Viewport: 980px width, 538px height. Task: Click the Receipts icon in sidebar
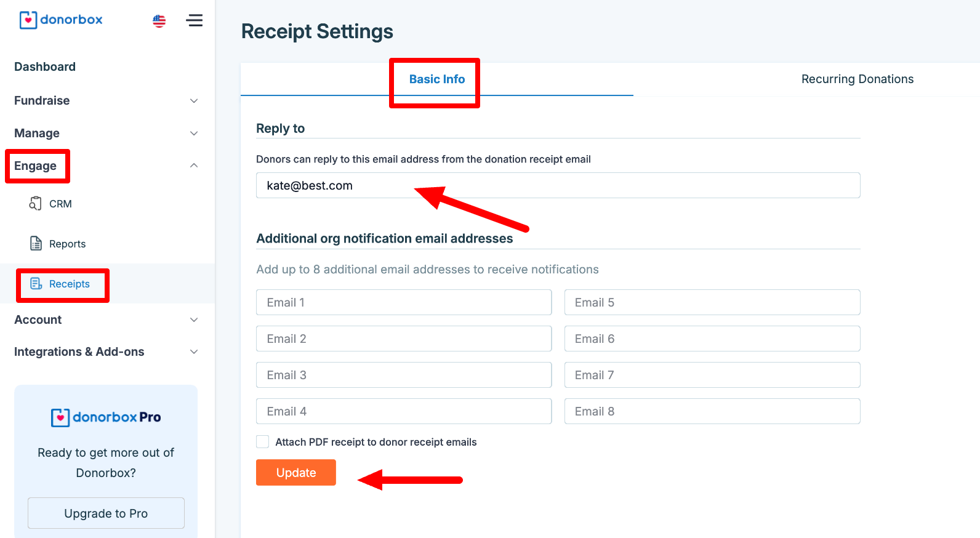[36, 284]
